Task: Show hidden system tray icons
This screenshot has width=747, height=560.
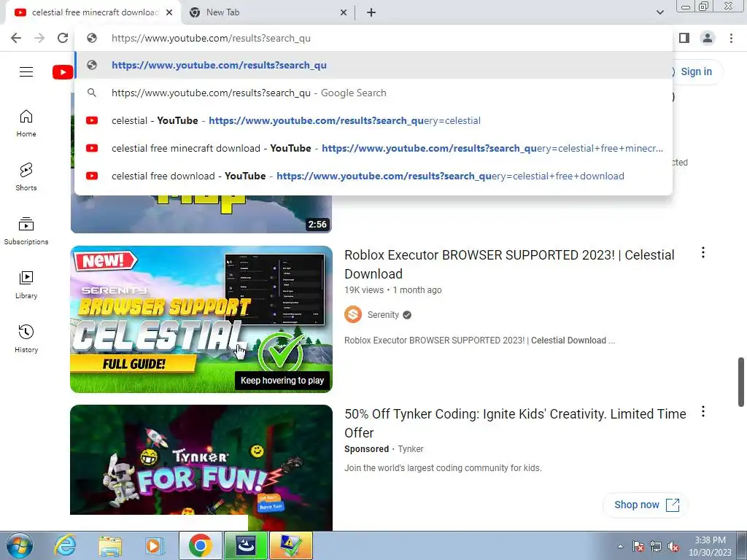Action: coord(620,546)
